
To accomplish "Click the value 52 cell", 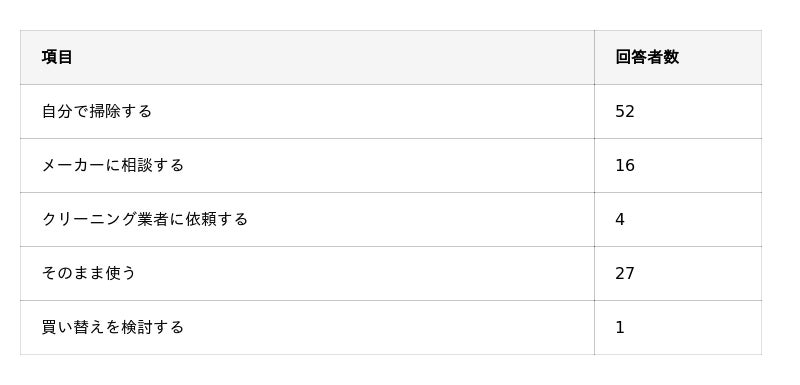I will [x=678, y=112].
